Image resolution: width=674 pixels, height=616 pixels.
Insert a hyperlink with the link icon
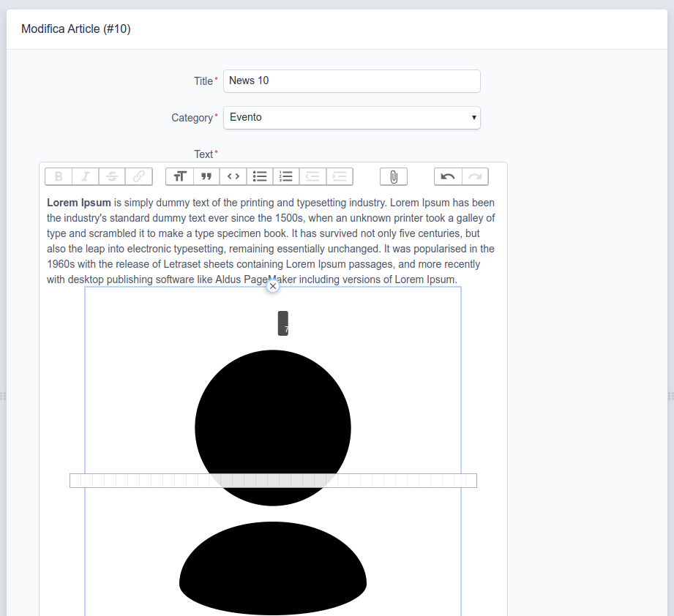point(138,176)
